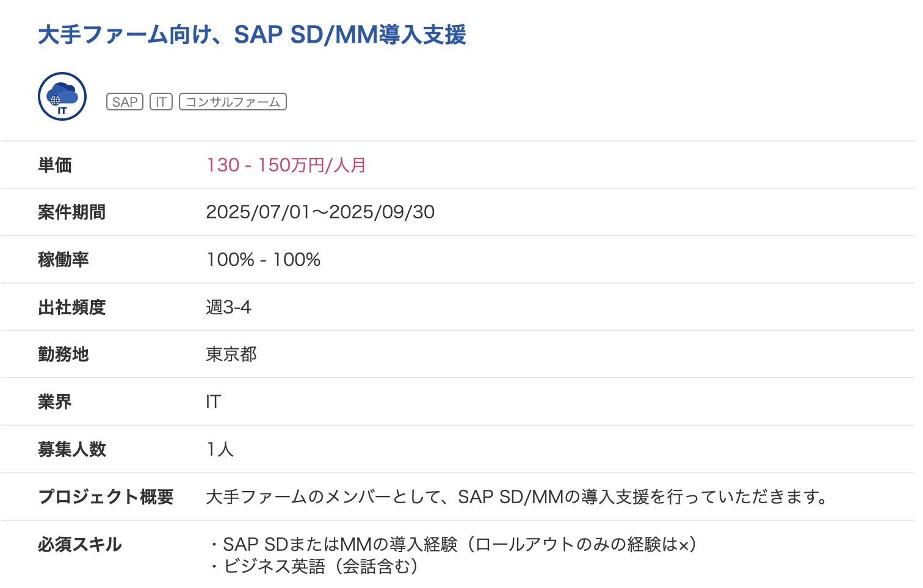
Task: Click the IT cloud category icon
Action: point(62,96)
